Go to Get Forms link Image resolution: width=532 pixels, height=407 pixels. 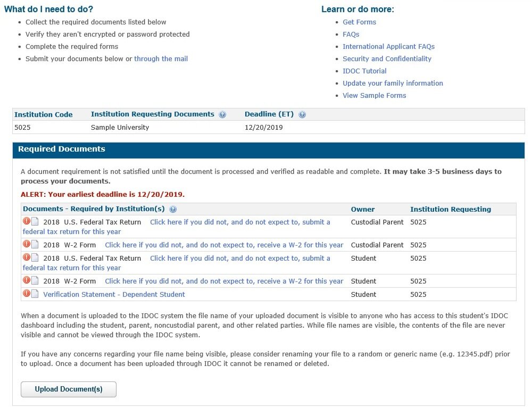(x=359, y=22)
